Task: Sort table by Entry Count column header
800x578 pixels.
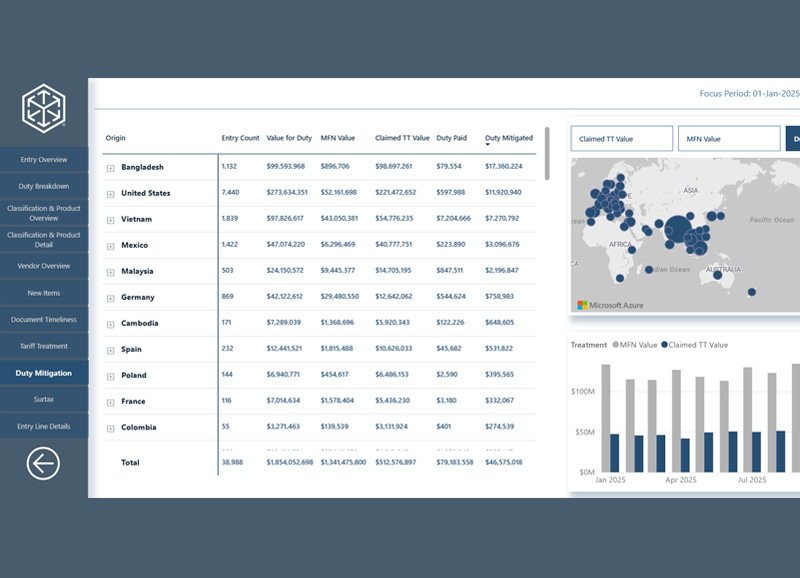Action: 240,138
